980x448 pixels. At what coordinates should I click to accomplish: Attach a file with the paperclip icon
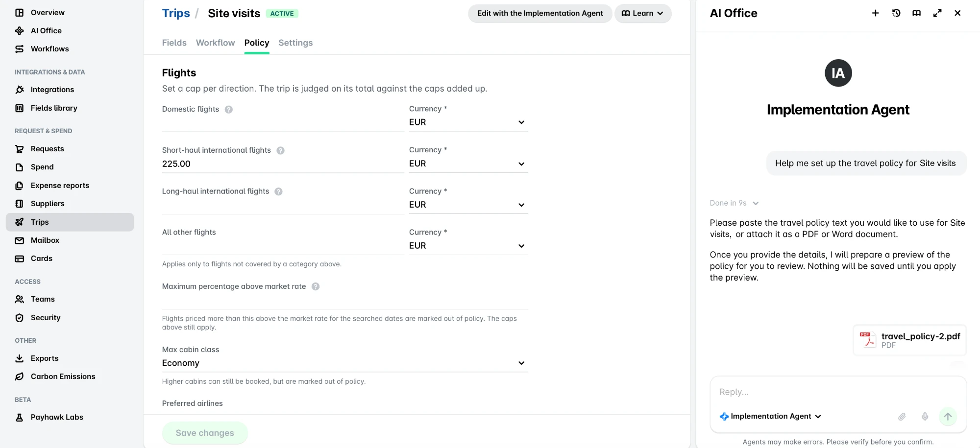902,417
